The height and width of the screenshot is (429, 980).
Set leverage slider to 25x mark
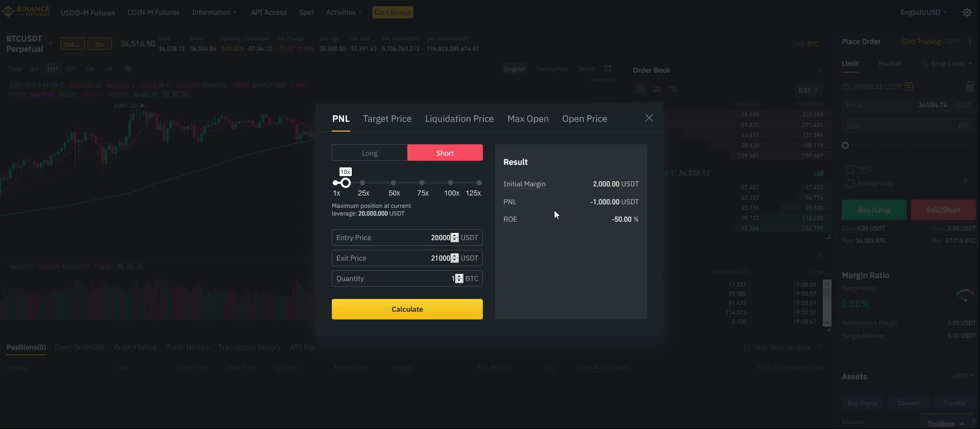point(363,183)
